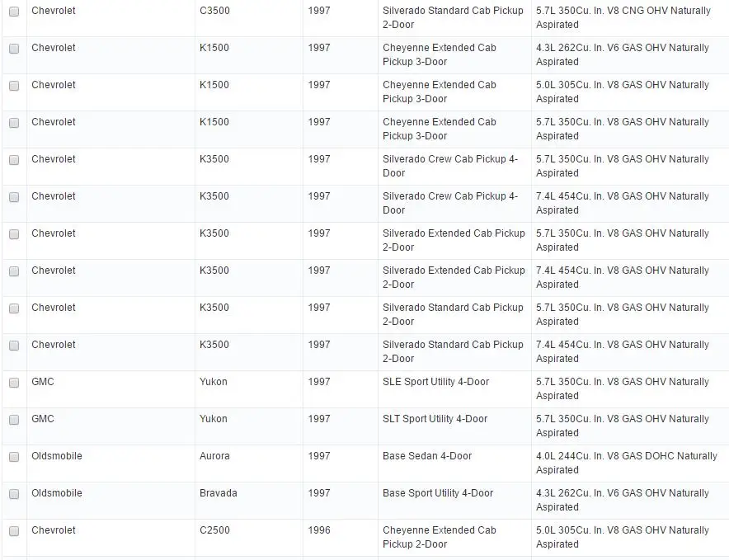The height and width of the screenshot is (560, 729).
Task: Select Oldsmobile Bravada row checkbox
Action: coord(14,494)
